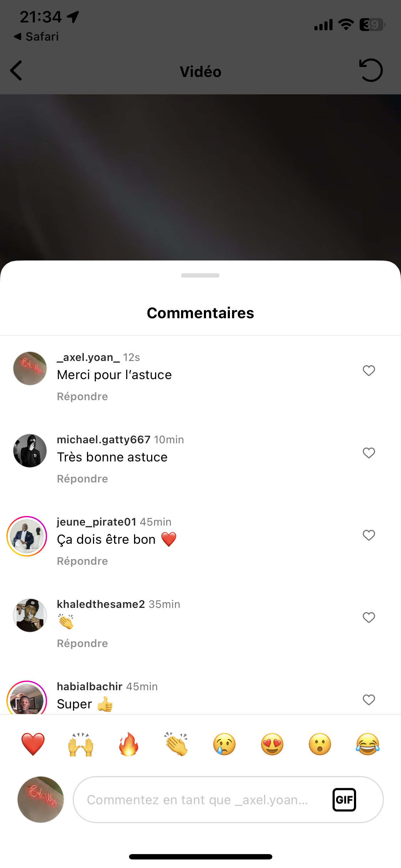This screenshot has width=401, height=868.
Task: Open khaledthesame2's profile via username
Action: 101,604
